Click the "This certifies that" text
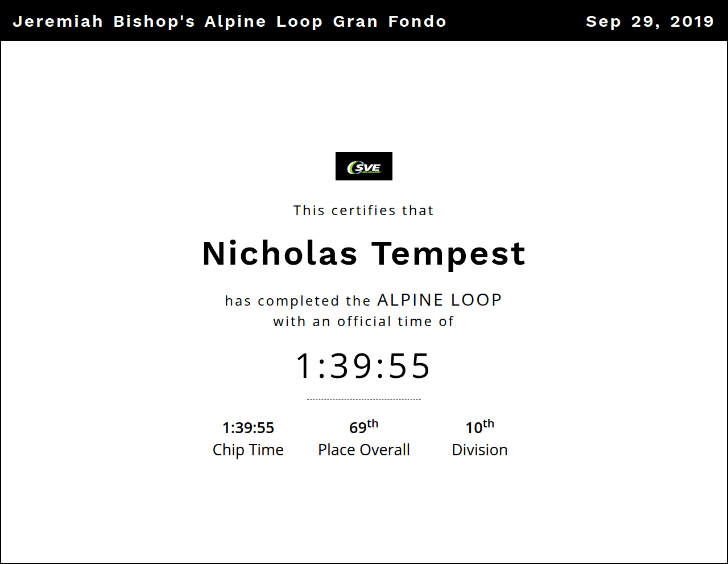The width and height of the screenshot is (728, 564). coord(363,211)
